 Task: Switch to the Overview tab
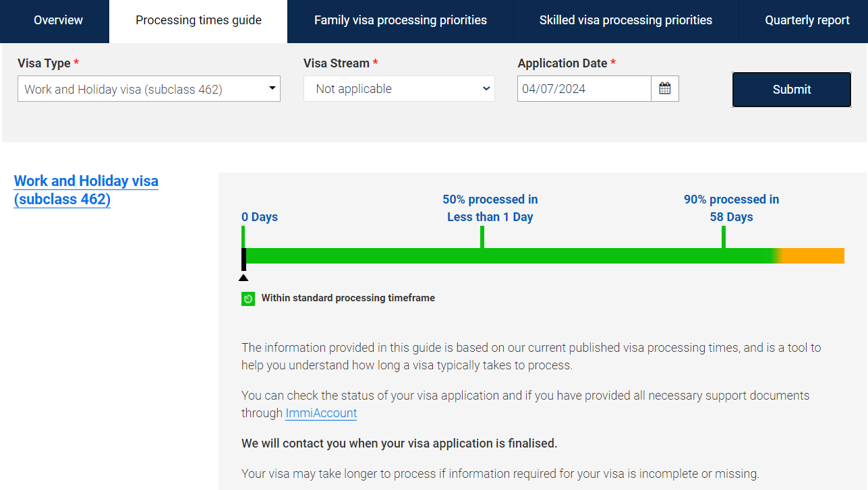click(58, 20)
